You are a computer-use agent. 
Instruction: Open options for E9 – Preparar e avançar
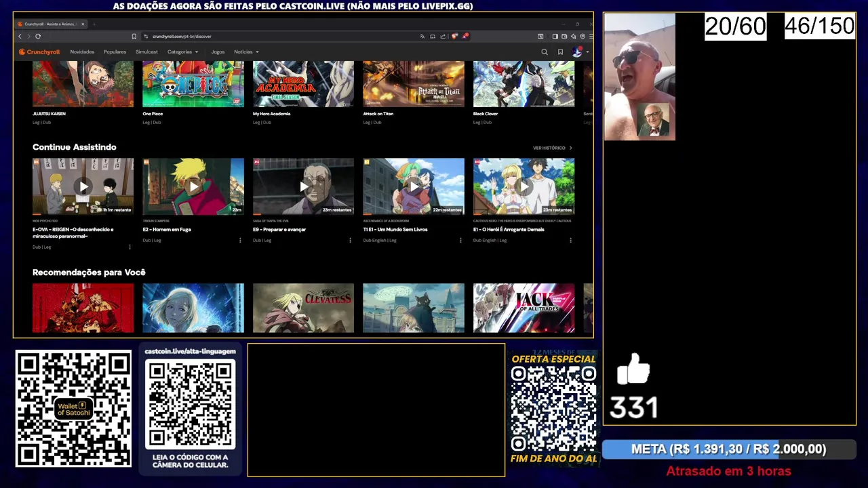tap(350, 240)
